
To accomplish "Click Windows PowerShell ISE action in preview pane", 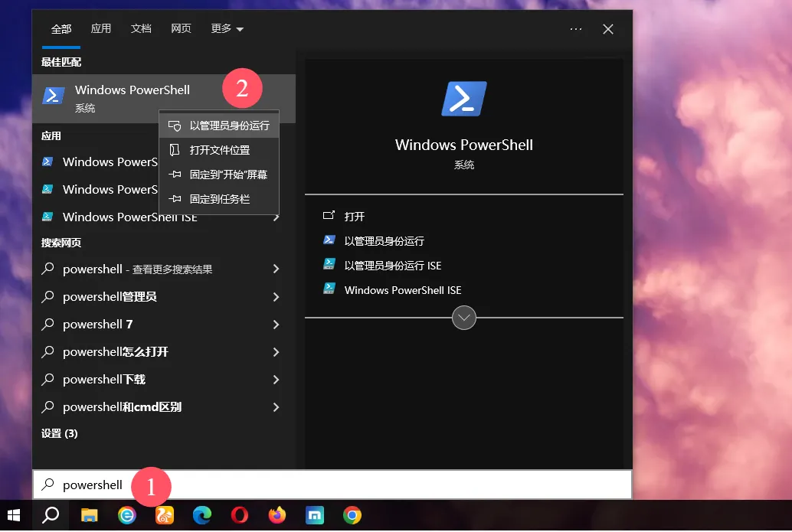I will [403, 290].
